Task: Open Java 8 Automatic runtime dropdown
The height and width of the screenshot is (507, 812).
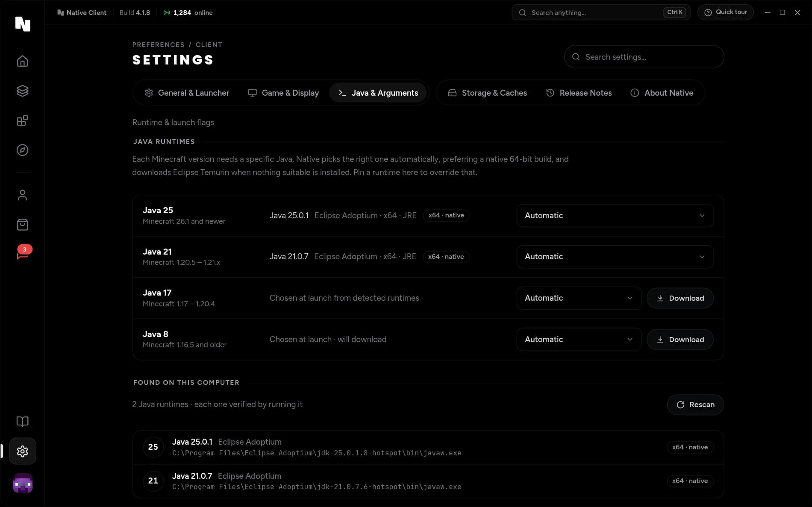Action: (579, 339)
